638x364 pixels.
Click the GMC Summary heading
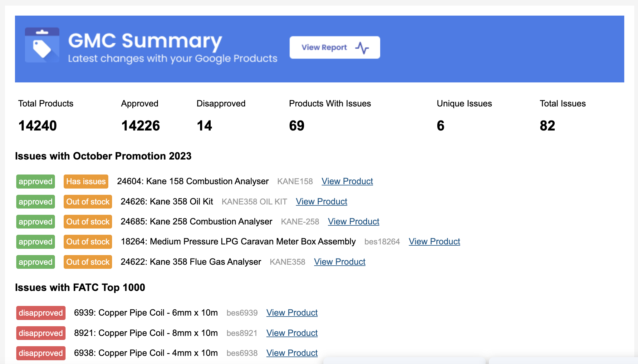pyautogui.click(x=145, y=41)
